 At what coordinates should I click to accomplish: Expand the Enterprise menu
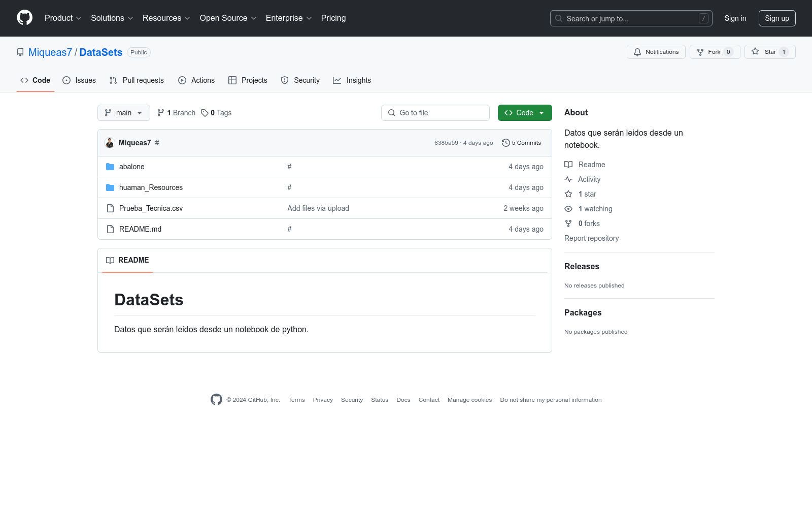click(289, 18)
